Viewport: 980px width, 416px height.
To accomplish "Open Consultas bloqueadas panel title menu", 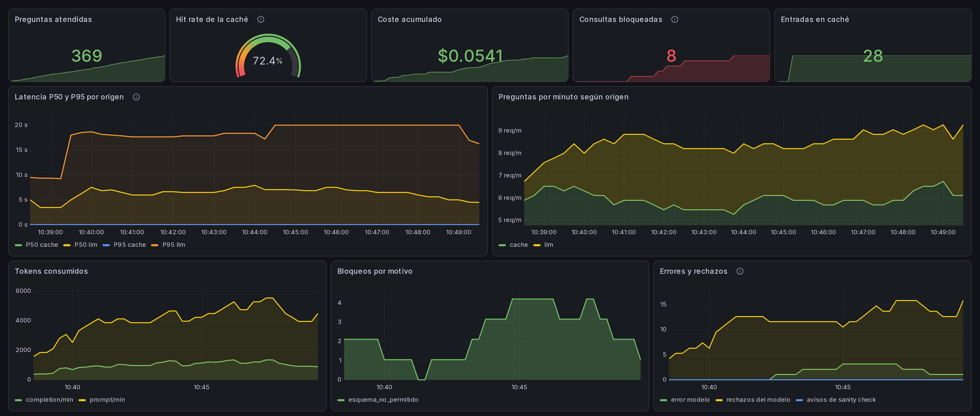I will tap(620, 19).
